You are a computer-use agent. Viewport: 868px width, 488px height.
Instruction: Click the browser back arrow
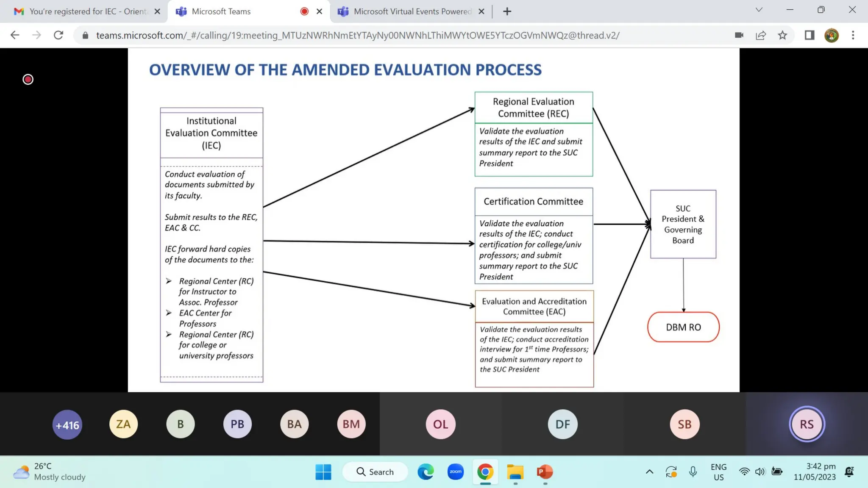pyautogui.click(x=15, y=35)
